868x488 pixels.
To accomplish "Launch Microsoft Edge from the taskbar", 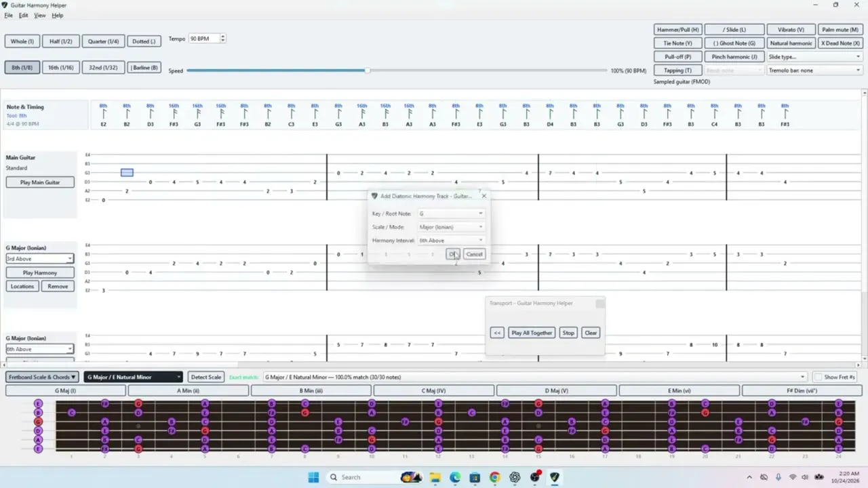I will pyautogui.click(x=454, y=477).
